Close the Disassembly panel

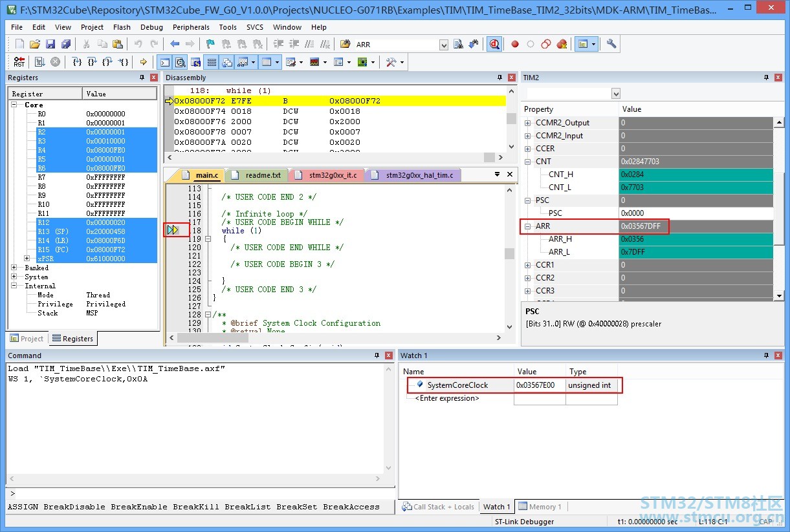(x=511, y=78)
